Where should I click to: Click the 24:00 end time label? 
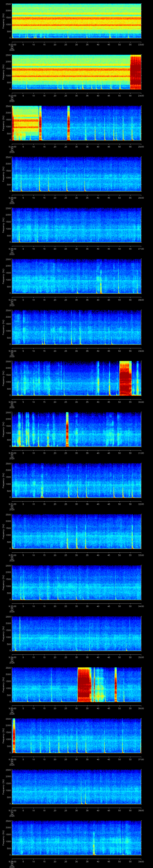[141, 96]
